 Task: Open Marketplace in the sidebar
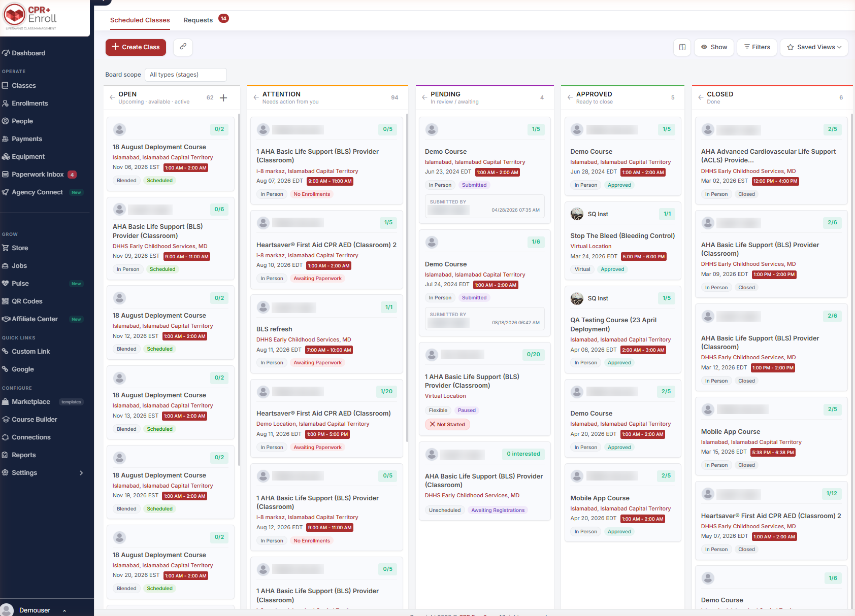point(26,402)
